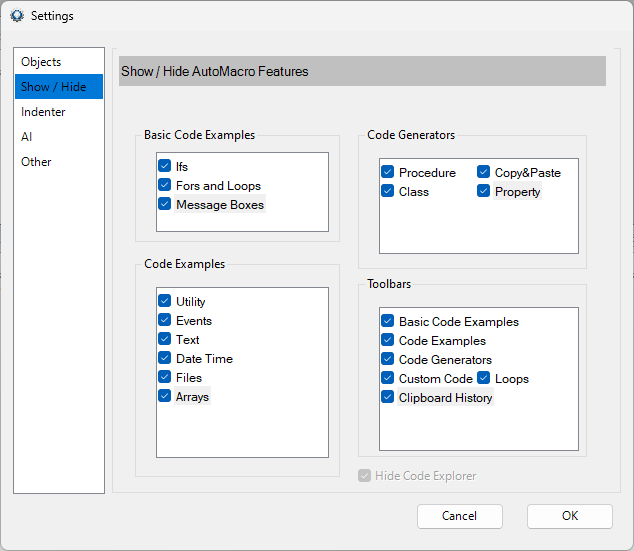The height and width of the screenshot is (551, 634).
Task: Select the Show / Hide settings page
Action: [x=59, y=87]
